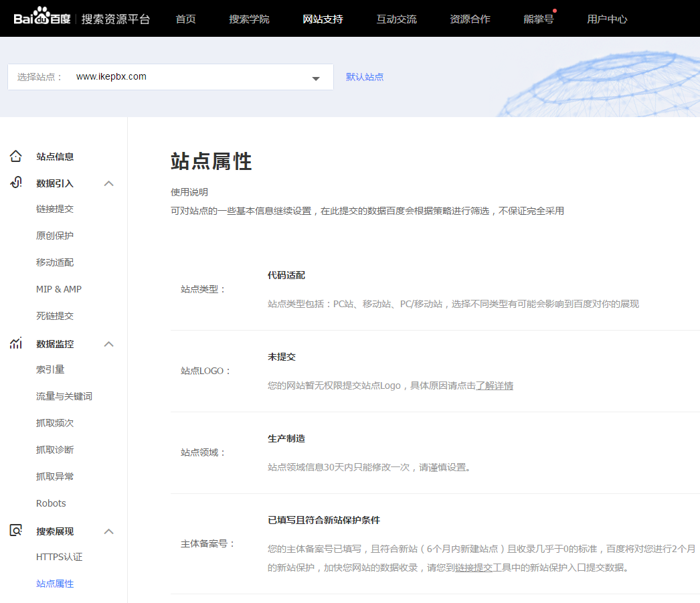Select 抓取诊断 in the sidebar
Screen dimensions: 700x603
55,449
